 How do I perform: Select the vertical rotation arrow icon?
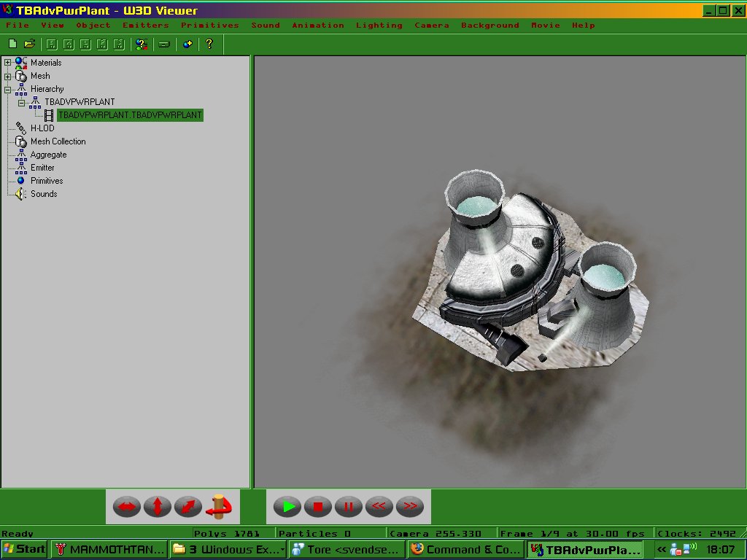tap(158, 506)
